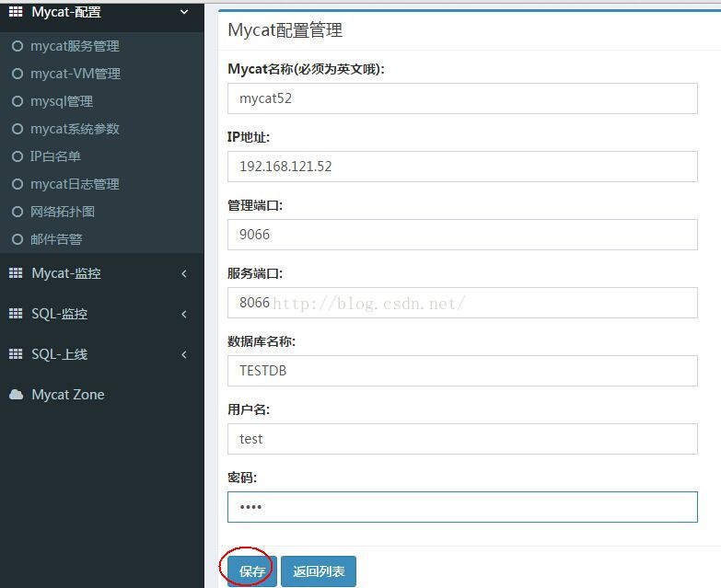Image resolution: width=721 pixels, height=588 pixels.
Task: Select SQL-上线 sidebar section
Action: coord(102,354)
